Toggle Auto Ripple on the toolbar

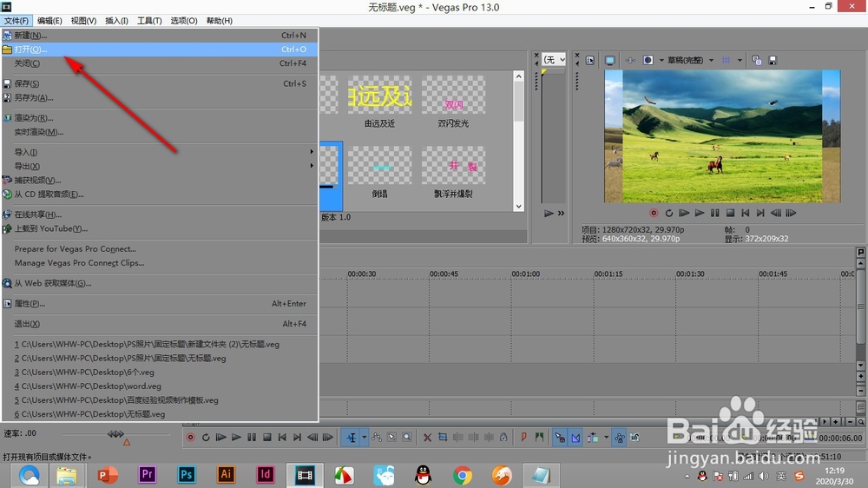pyautogui.click(x=593, y=438)
